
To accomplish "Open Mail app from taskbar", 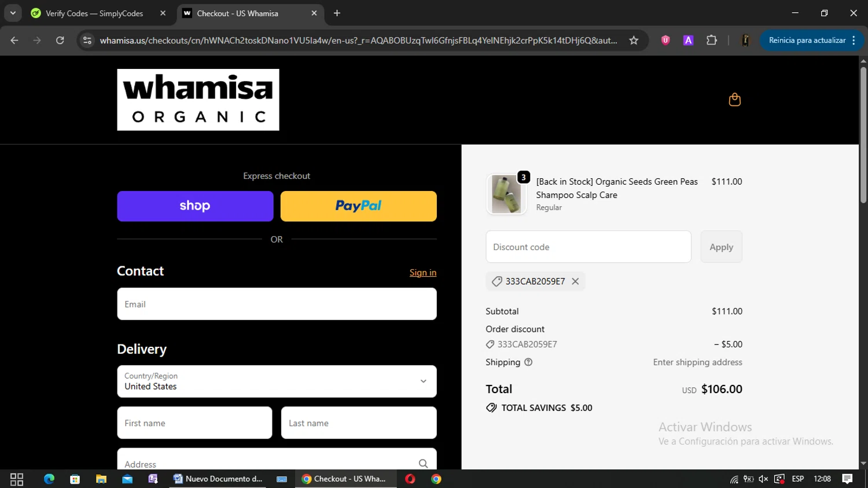I will (x=127, y=479).
